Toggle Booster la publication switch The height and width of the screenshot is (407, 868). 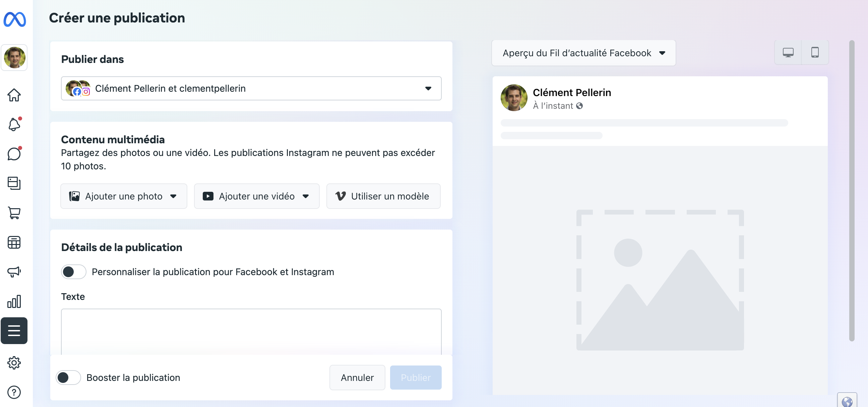click(68, 377)
